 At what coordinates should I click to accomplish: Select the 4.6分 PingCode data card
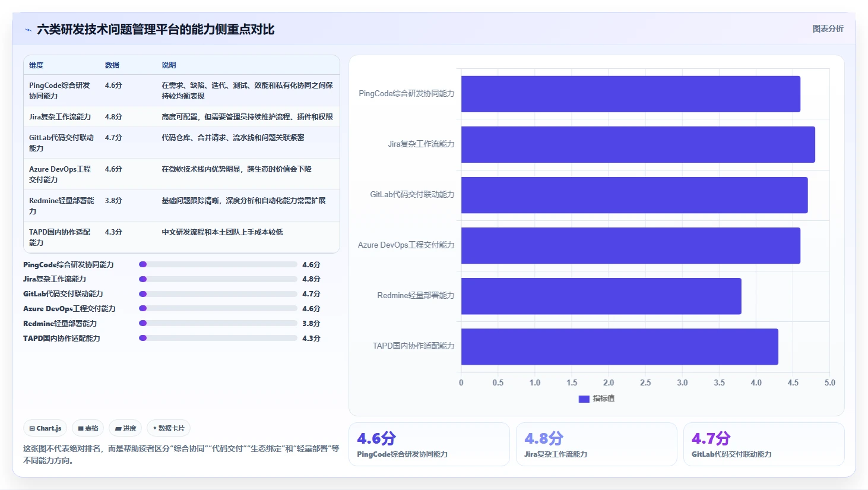coord(429,444)
